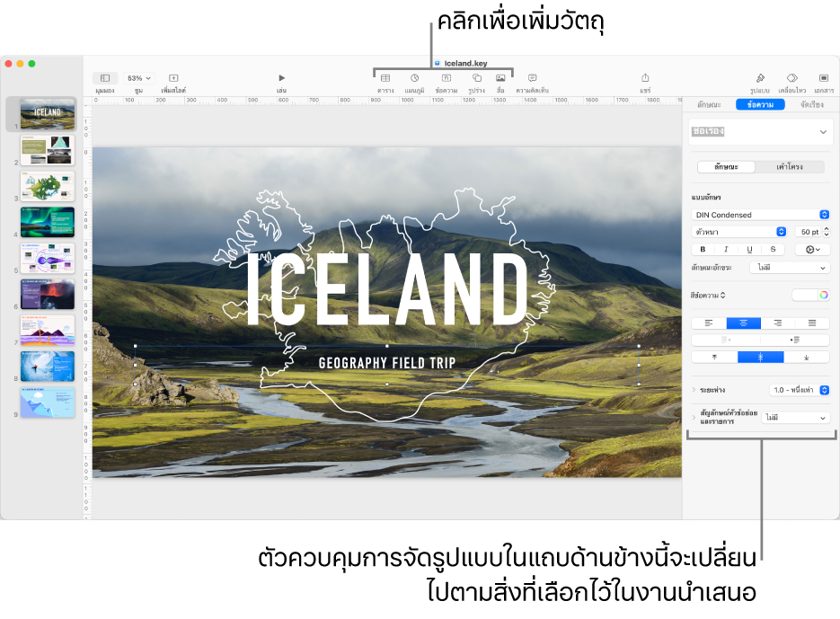Align text to bottom vertically
Image resolution: width=840 pixels, height=619 pixels.
(x=806, y=358)
